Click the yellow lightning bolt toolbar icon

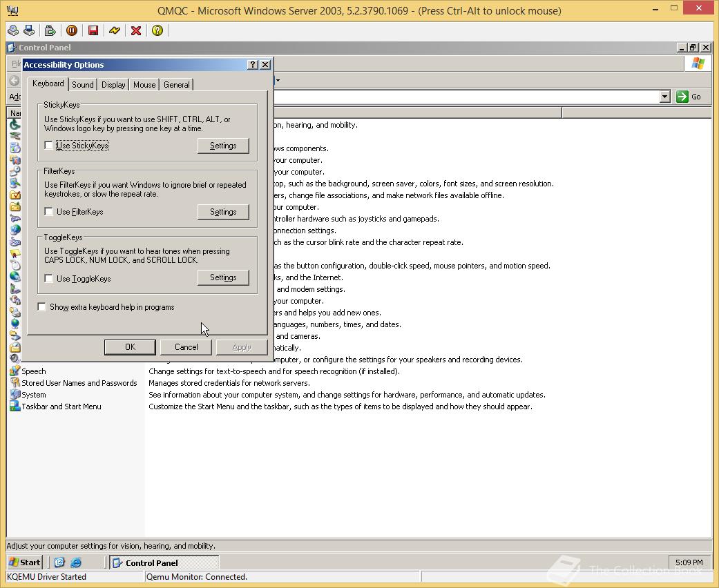point(115,30)
